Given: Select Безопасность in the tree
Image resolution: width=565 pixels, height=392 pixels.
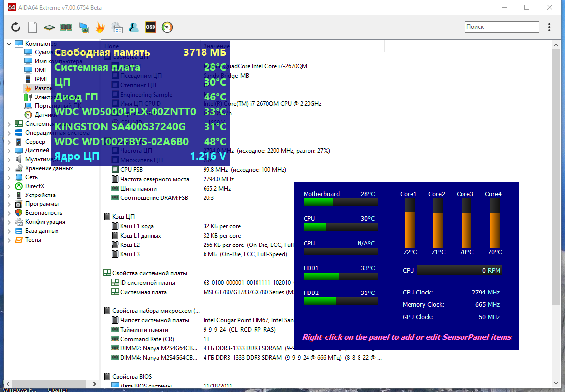Looking at the screenshot, I should 44,213.
